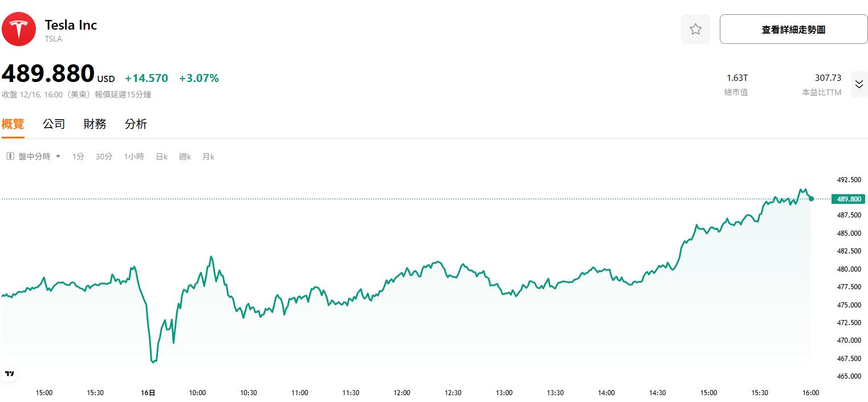Viewport: 868px width, 402px height.
Task: Click the chart layout icon before 盤中分時
Action: [x=9, y=156]
